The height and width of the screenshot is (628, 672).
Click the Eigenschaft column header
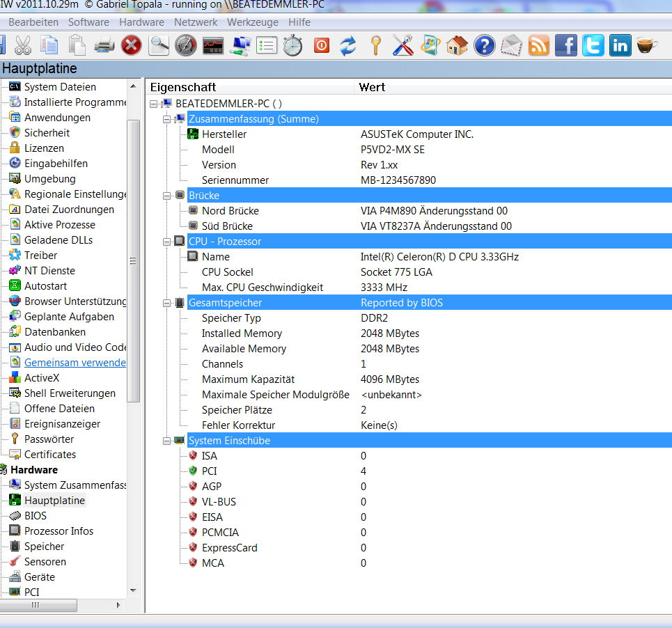click(250, 87)
